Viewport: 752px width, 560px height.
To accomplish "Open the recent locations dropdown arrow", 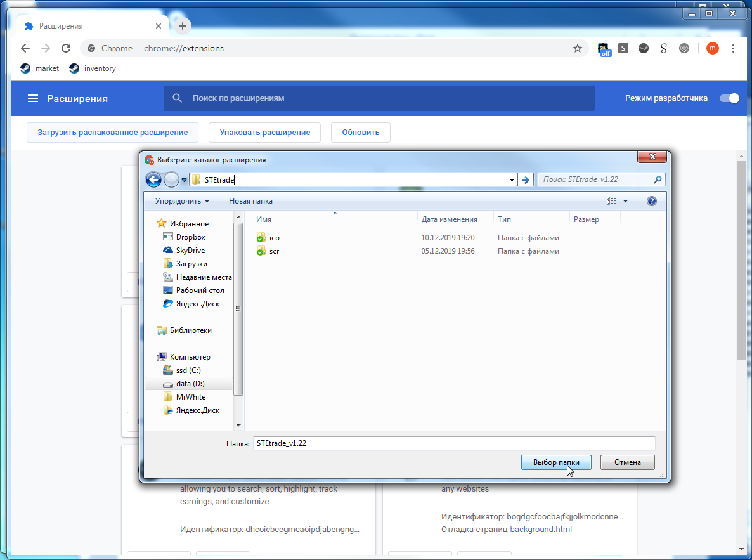I will [x=184, y=180].
